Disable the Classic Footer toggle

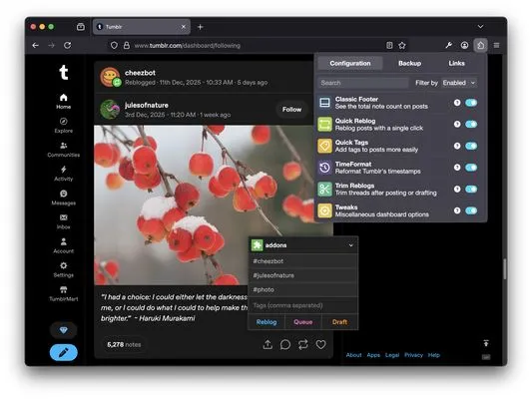[x=471, y=103]
